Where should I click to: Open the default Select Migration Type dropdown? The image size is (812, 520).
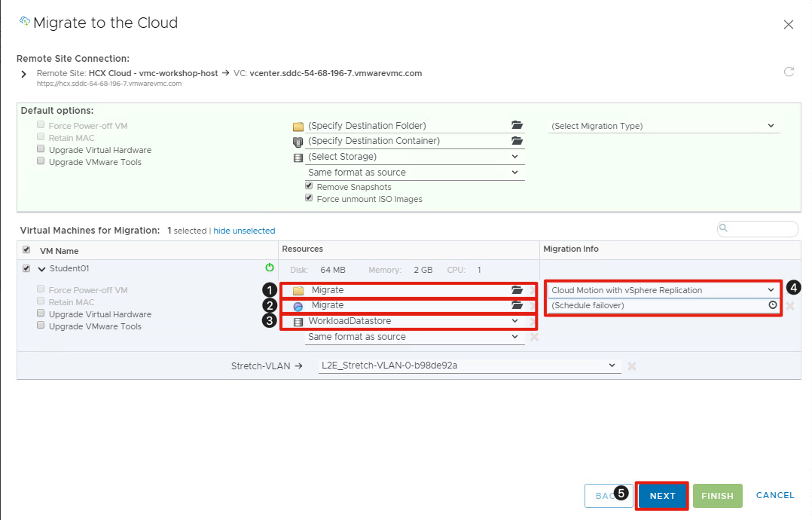coord(663,126)
